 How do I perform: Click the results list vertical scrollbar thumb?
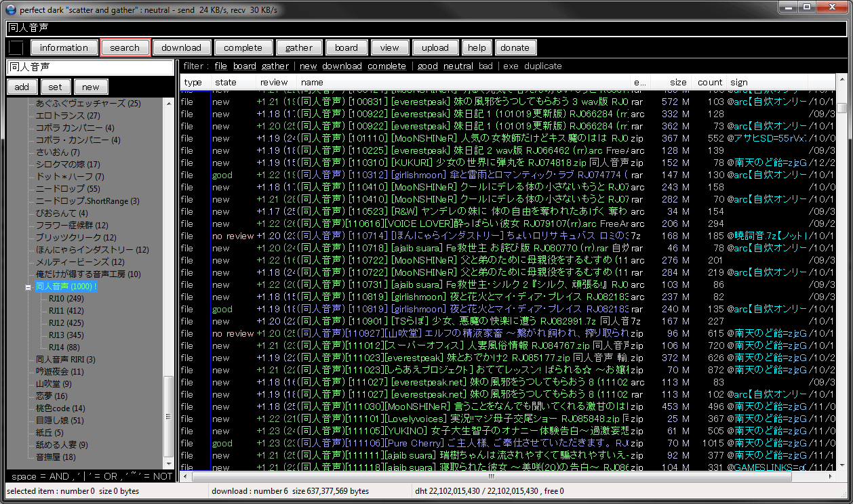tap(842, 108)
